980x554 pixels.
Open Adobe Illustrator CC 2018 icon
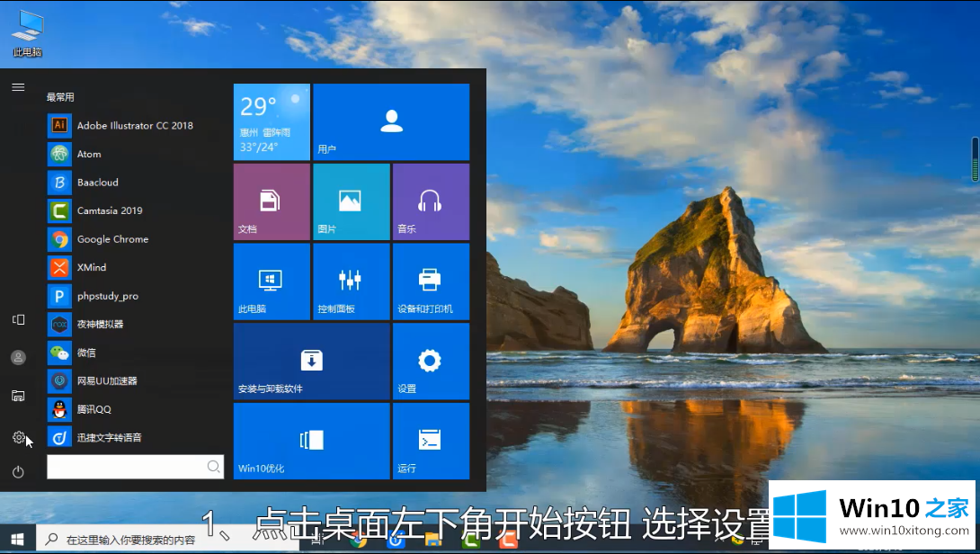pyautogui.click(x=59, y=125)
